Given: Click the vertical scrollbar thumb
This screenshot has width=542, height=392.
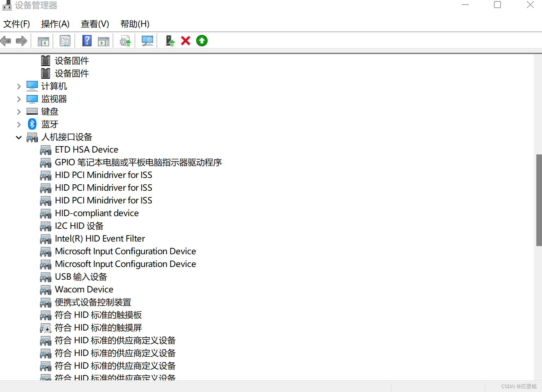Looking at the screenshot, I should coord(539,200).
